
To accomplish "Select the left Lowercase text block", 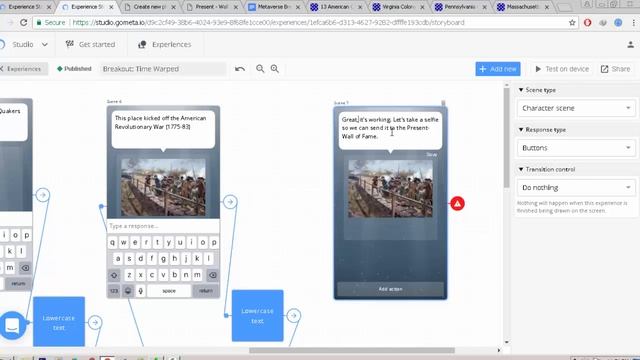I will (59, 322).
